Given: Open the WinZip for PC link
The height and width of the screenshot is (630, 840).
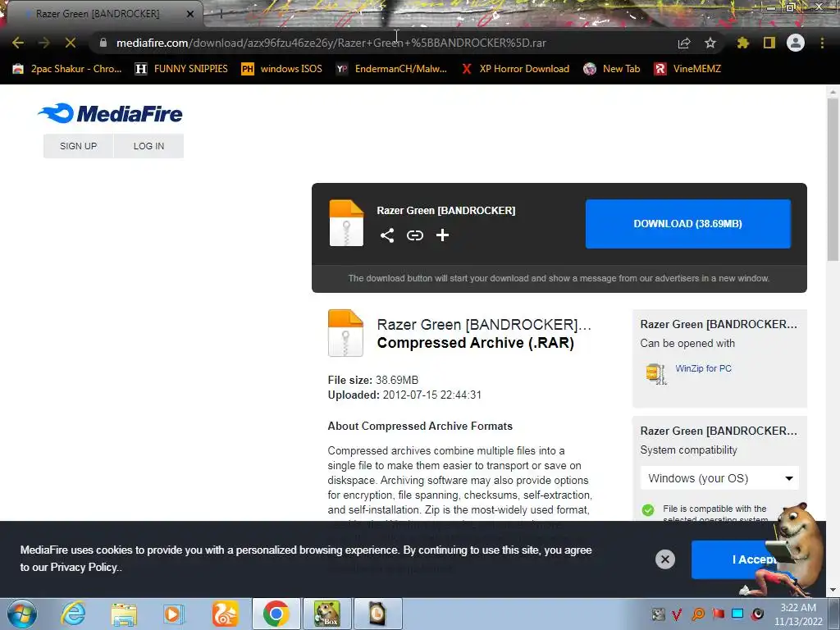Looking at the screenshot, I should point(703,368).
